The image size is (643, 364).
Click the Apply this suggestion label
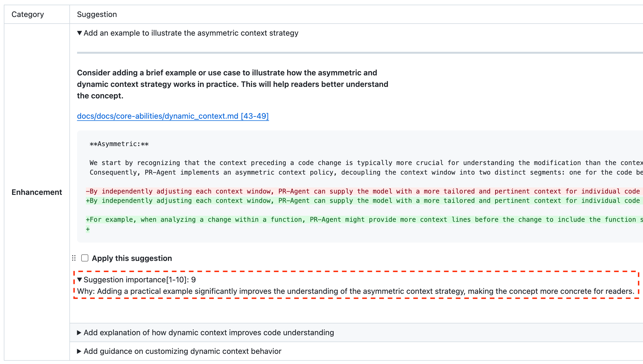coord(132,258)
